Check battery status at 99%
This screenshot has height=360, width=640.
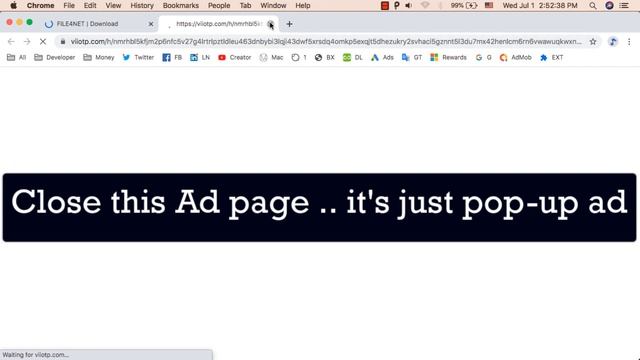pyautogui.click(x=464, y=6)
